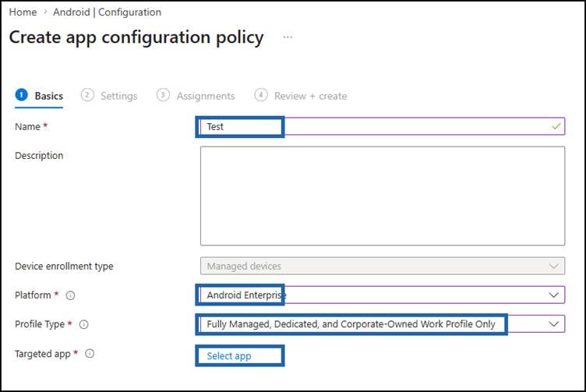Open Device enrollment type dropdown
The height and width of the screenshot is (392, 586).
click(x=383, y=266)
